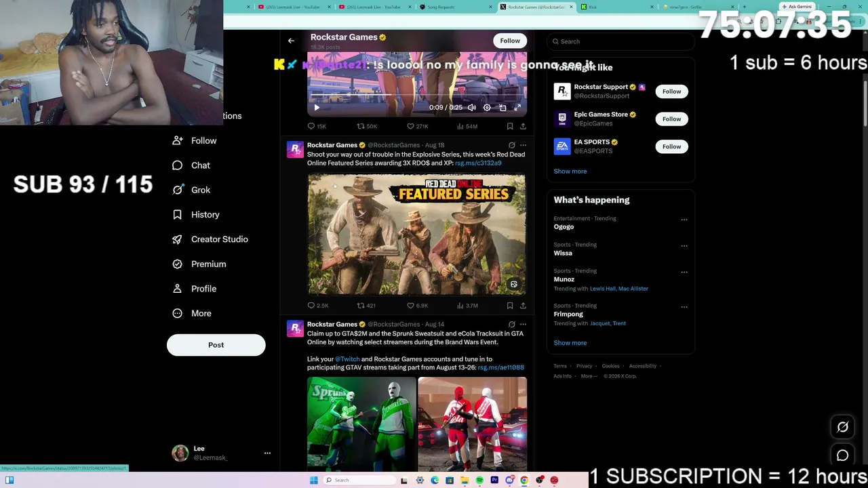Open the Red Dead Online Featured Series image
Screen dimensions: 868x488
[416, 235]
